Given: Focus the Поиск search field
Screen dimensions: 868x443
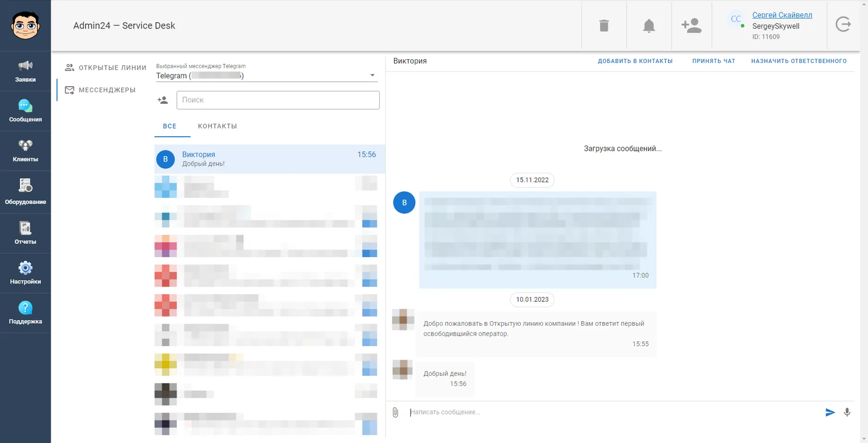Looking at the screenshot, I should pos(278,100).
